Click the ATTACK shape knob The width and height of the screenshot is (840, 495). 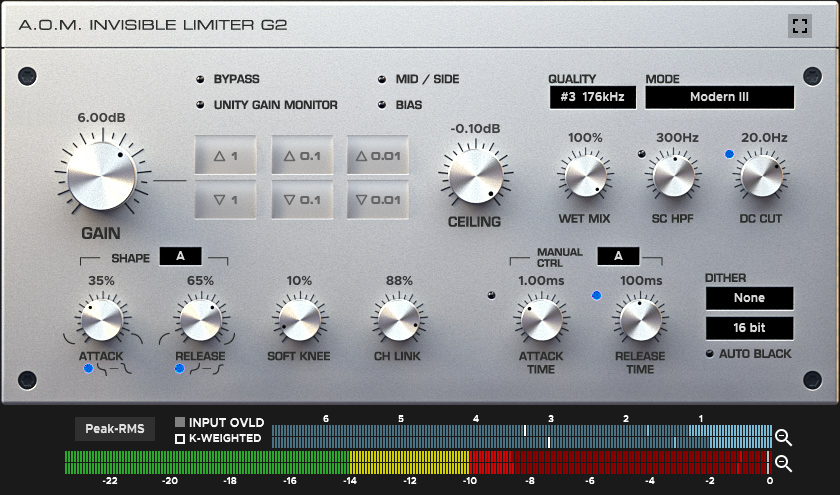pyautogui.click(x=102, y=320)
